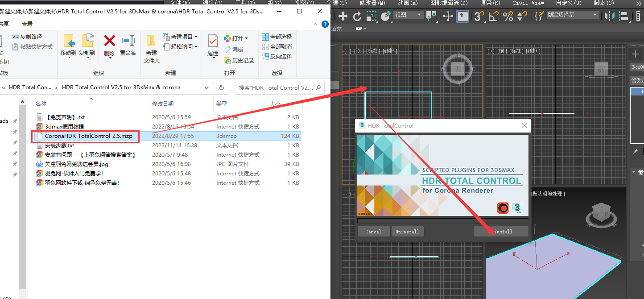
Task: Click the Use Pivot Point Center icon
Action: tap(431, 17)
